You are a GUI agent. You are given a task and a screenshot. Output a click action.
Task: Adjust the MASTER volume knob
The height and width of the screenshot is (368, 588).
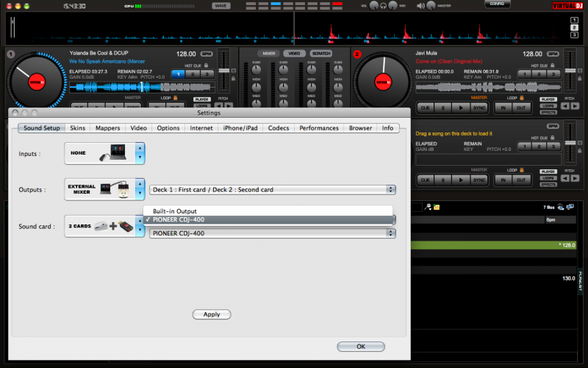click(431, 6)
